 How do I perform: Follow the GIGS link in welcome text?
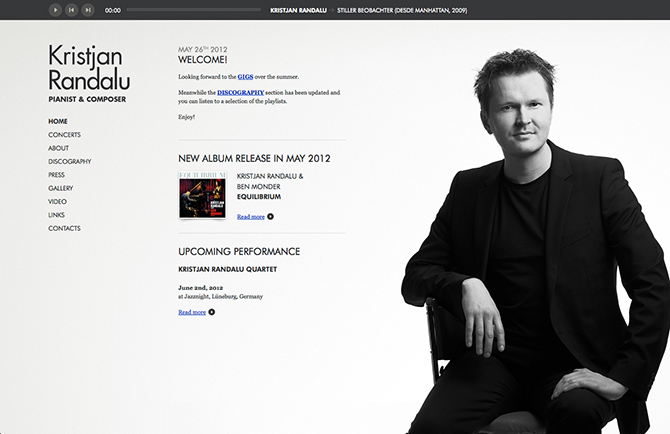click(245, 77)
